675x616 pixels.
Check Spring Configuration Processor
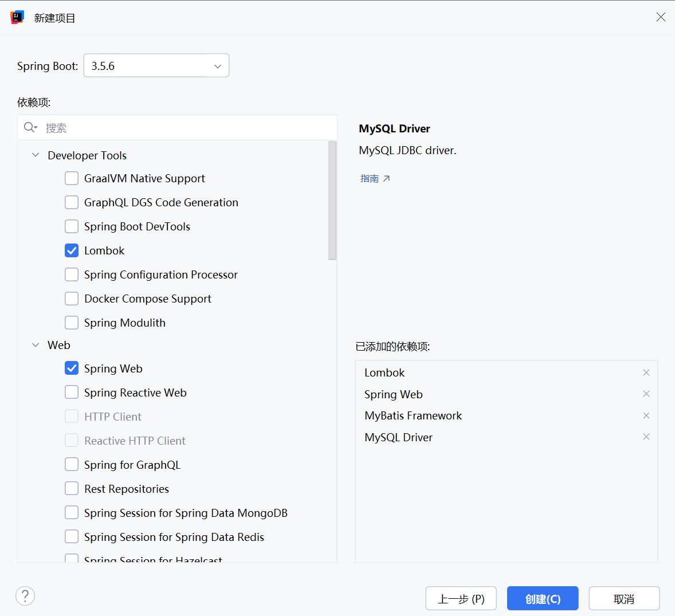coord(72,274)
